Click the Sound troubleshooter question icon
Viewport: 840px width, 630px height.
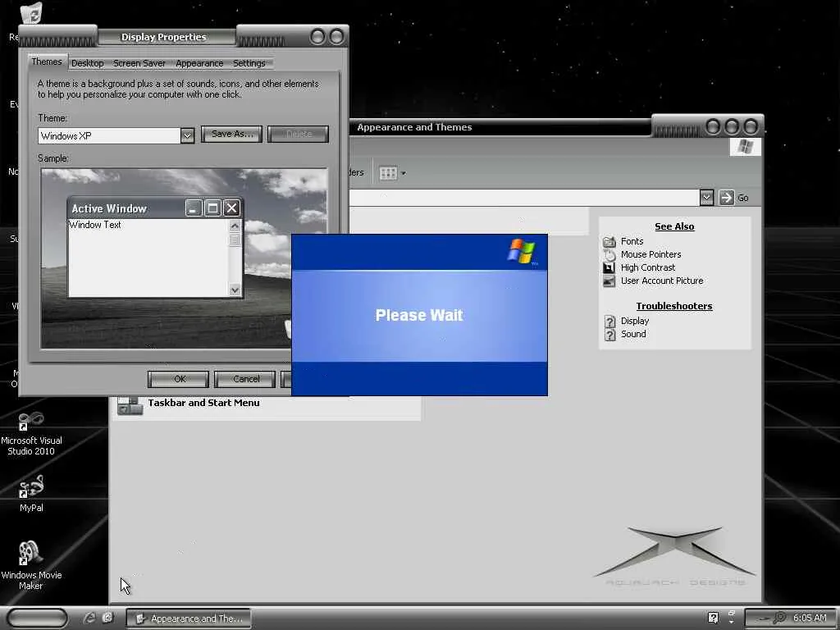pos(609,335)
